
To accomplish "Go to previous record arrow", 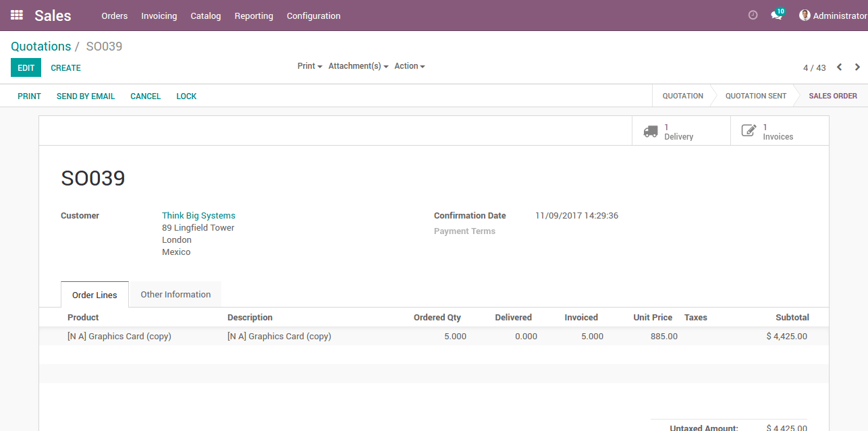I will point(840,67).
